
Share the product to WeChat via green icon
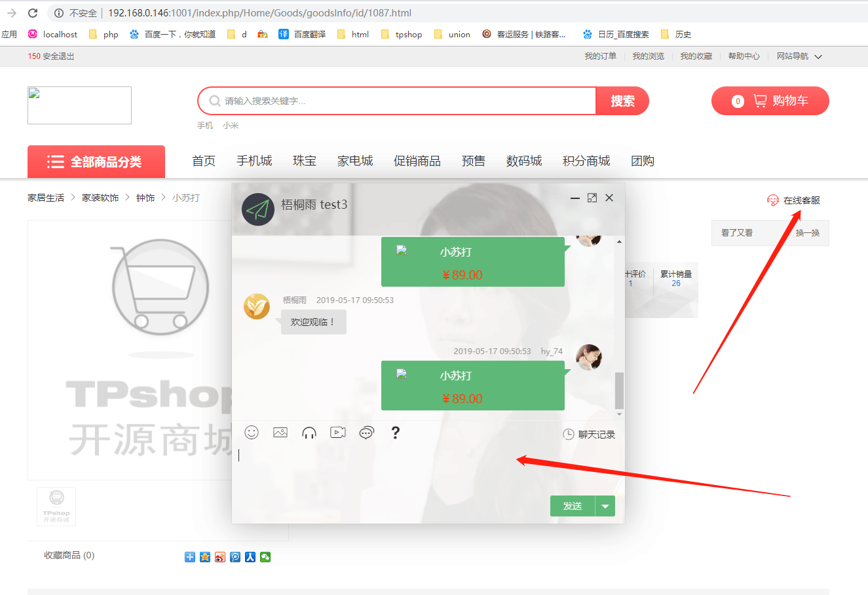pyautogui.click(x=265, y=556)
